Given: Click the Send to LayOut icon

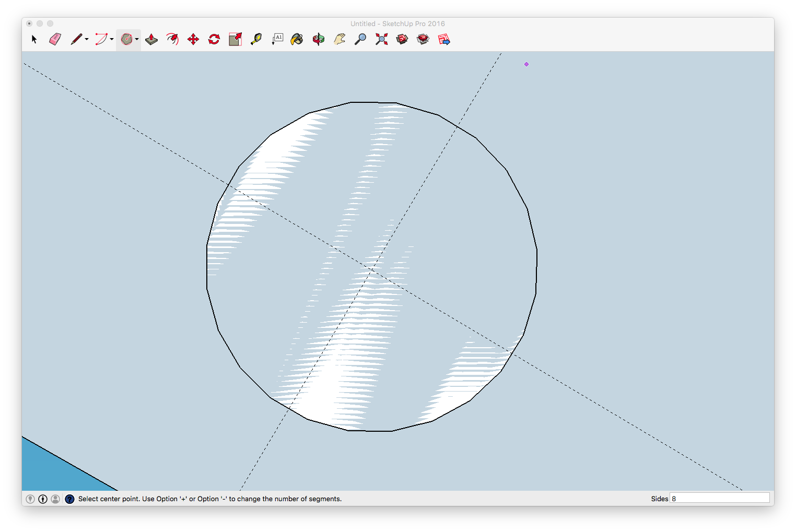Looking at the screenshot, I should 444,39.
